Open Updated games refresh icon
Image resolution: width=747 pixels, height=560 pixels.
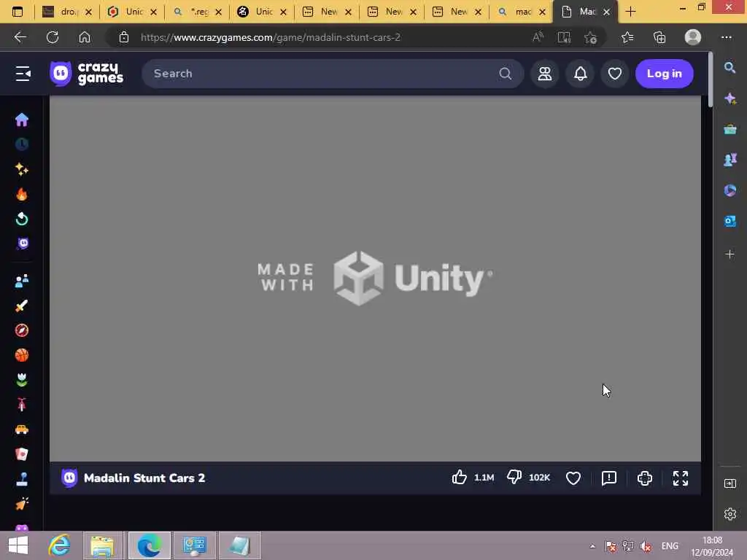pyautogui.click(x=22, y=219)
